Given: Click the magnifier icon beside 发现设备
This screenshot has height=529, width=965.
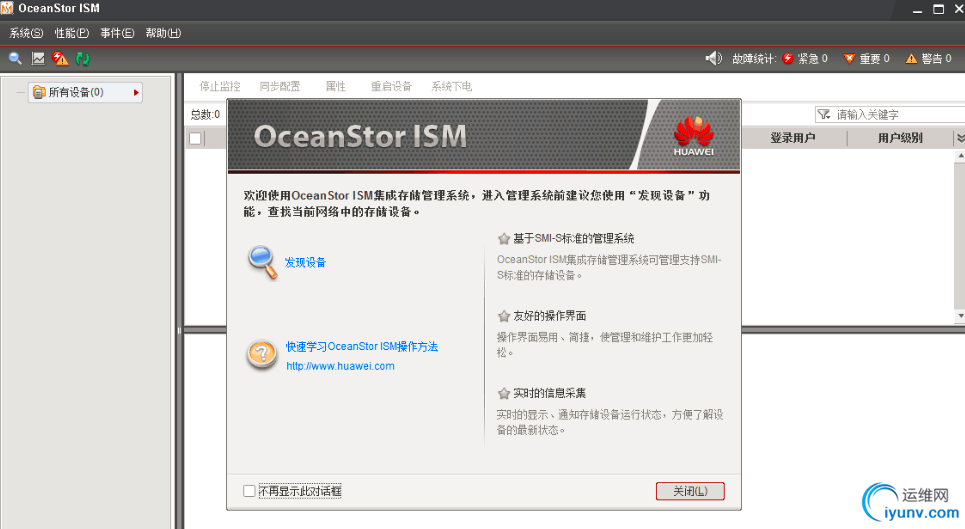Looking at the screenshot, I should coord(263,263).
